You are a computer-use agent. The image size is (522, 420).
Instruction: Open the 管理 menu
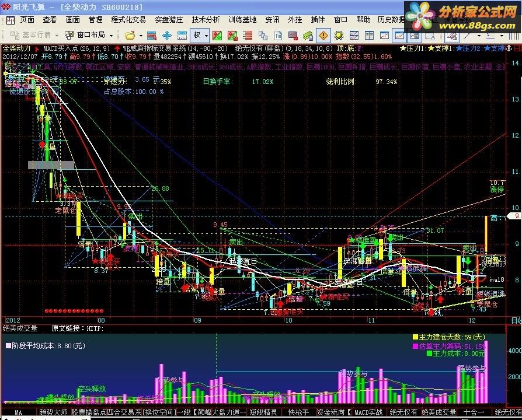[x=96, y=20]
